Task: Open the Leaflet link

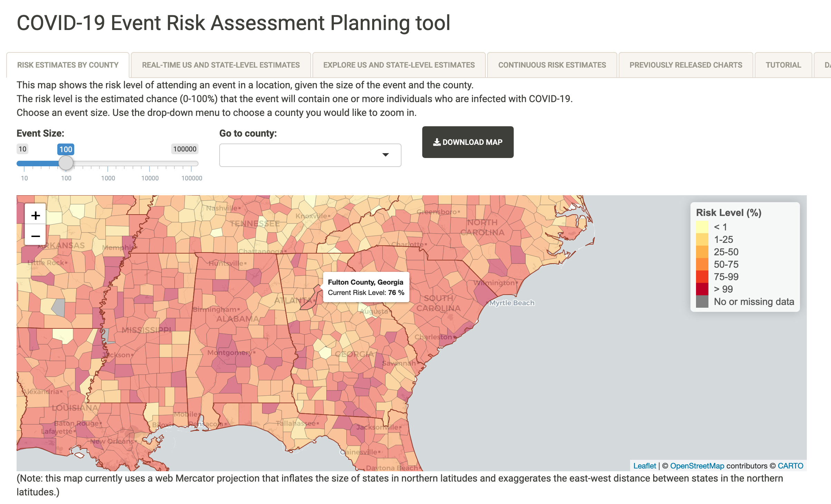Action: (644, 465)
